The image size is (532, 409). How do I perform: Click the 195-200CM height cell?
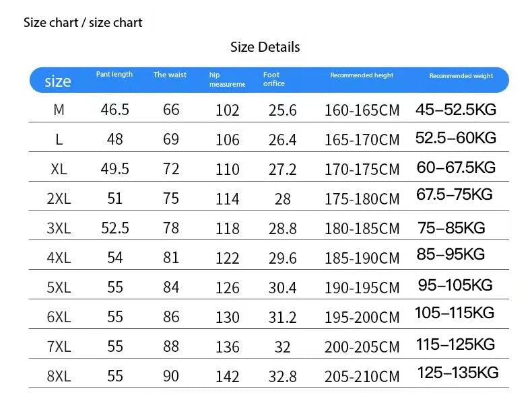coord(362,318)
